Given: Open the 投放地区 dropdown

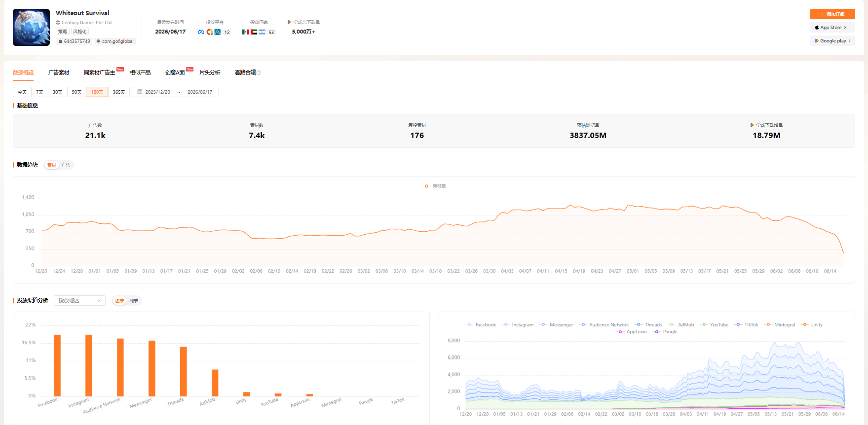Looking at the screenshot, I should click(79, 300).
